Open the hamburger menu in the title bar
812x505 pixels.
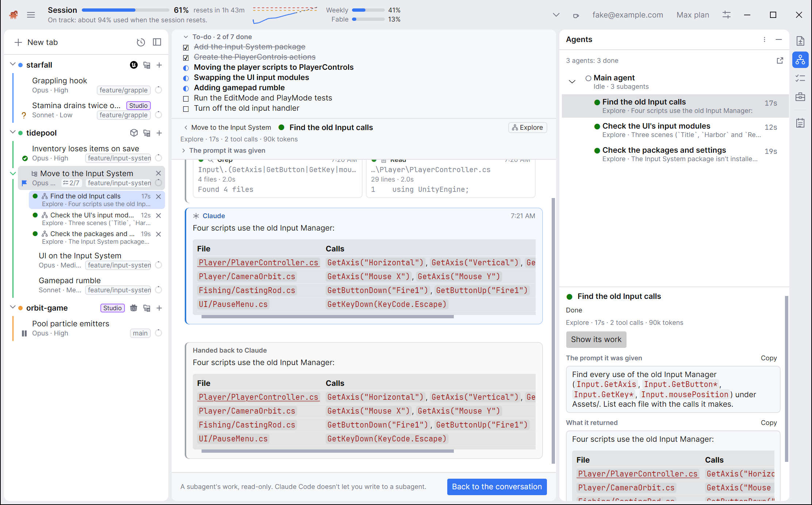pyautogui.click(x=31, y=15)
